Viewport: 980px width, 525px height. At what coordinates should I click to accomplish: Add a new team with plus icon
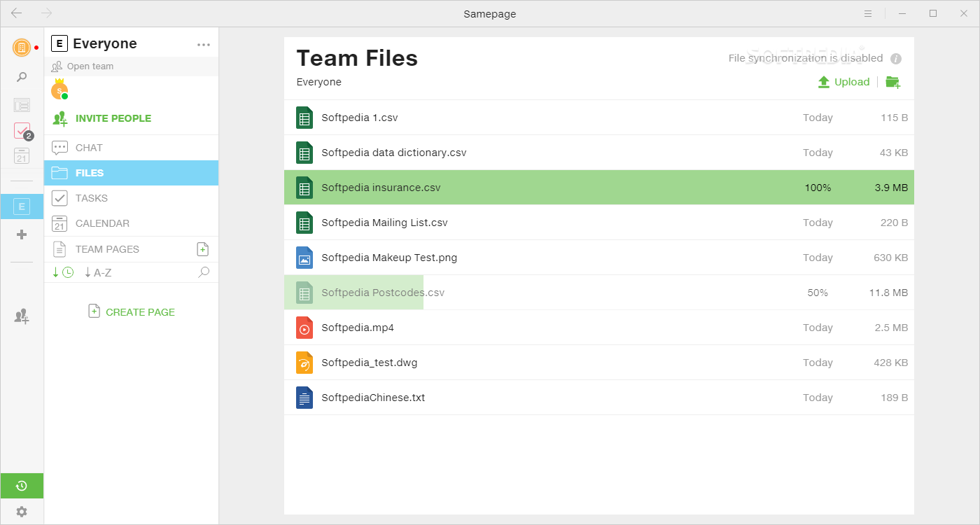click(22, 234)
